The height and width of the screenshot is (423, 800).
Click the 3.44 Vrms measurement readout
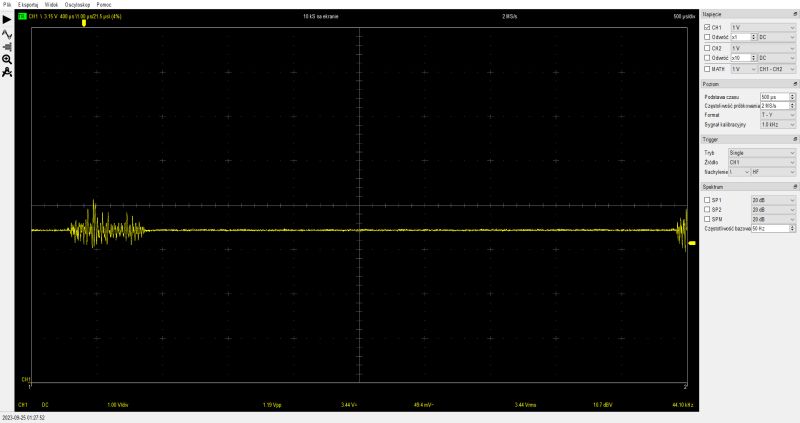pyautogui.click(x=525, y=405)
